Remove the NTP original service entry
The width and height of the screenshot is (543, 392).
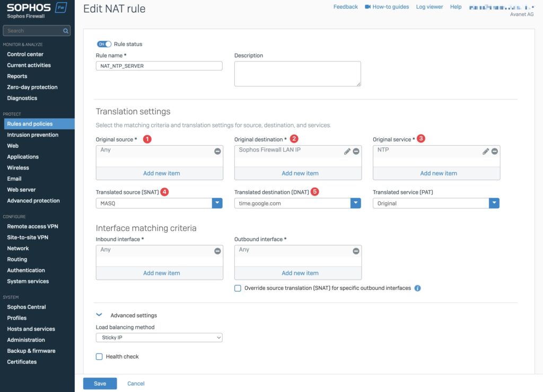click(x=494, y=151)
